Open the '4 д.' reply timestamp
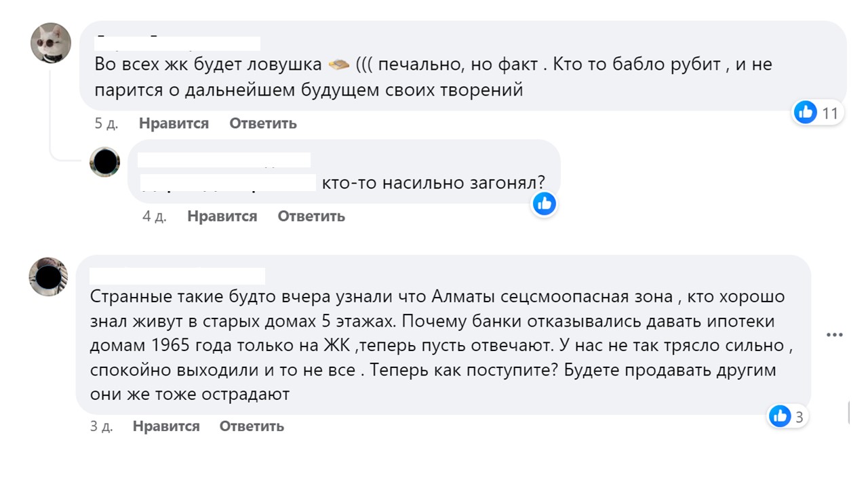The height and width of the screenshot is (488, 868). (155, 216)
